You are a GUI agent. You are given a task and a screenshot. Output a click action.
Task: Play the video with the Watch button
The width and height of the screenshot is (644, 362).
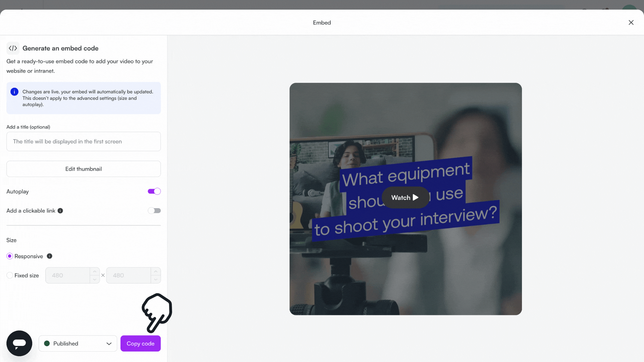pos(405,197)
